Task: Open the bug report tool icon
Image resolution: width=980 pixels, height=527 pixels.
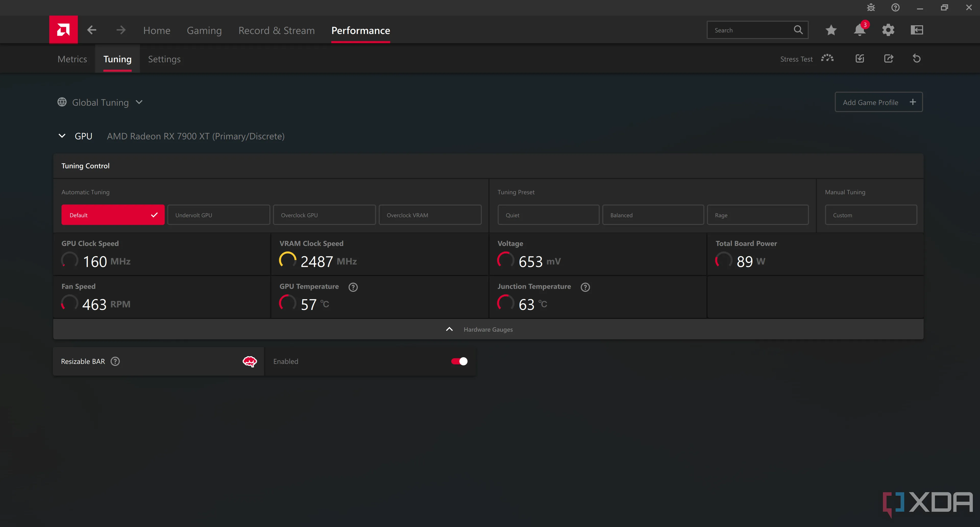Action: coord(871,8)
